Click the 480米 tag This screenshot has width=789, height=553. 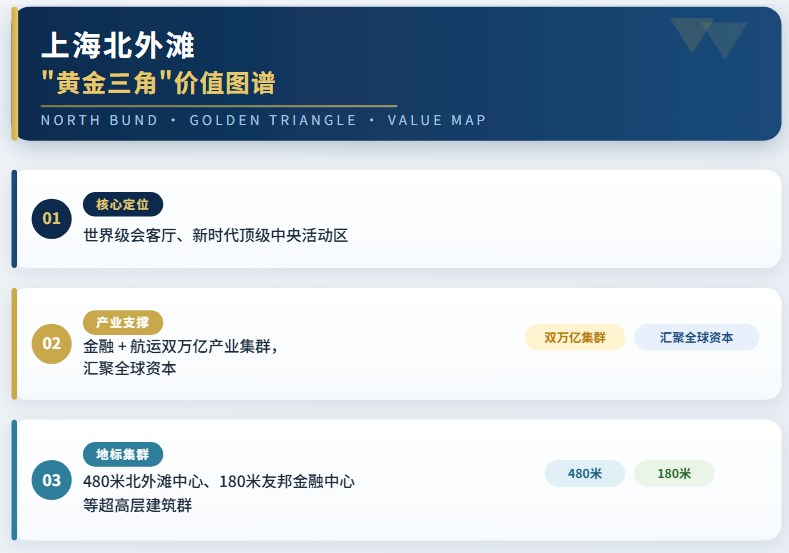point(585,473)
